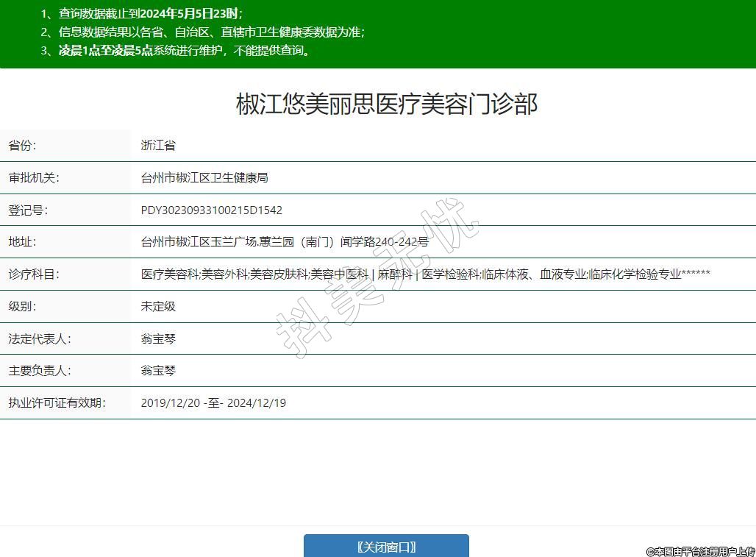
Task: Select the province value 浙江省
Action: pyautogui.click(x=158, y=146)
